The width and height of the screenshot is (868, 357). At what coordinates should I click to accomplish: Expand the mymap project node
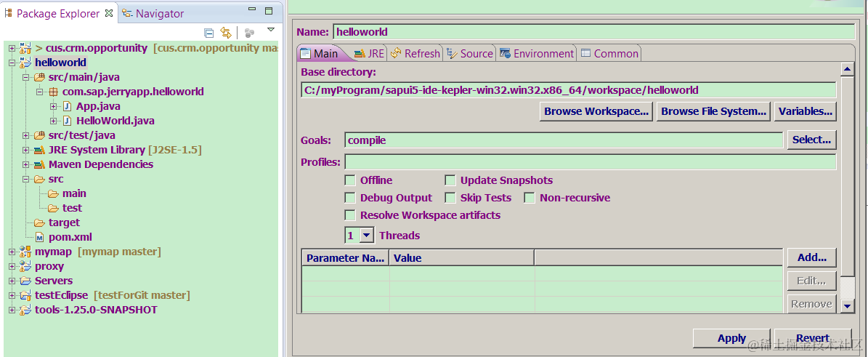coord(12,252)
